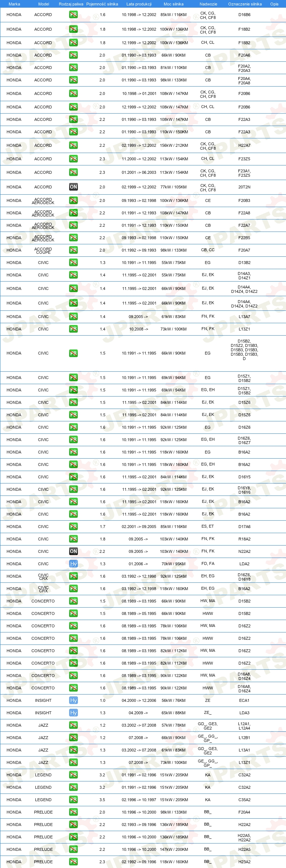
Task: Click the production years 02.2001 -> 09.2005
Action: coord(139,527)
